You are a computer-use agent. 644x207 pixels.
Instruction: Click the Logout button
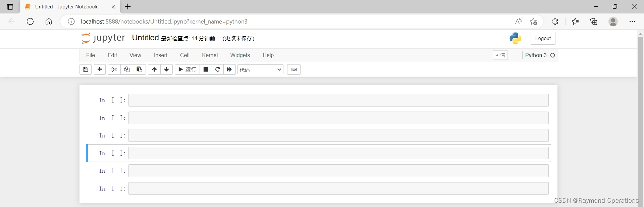[543, 38]
